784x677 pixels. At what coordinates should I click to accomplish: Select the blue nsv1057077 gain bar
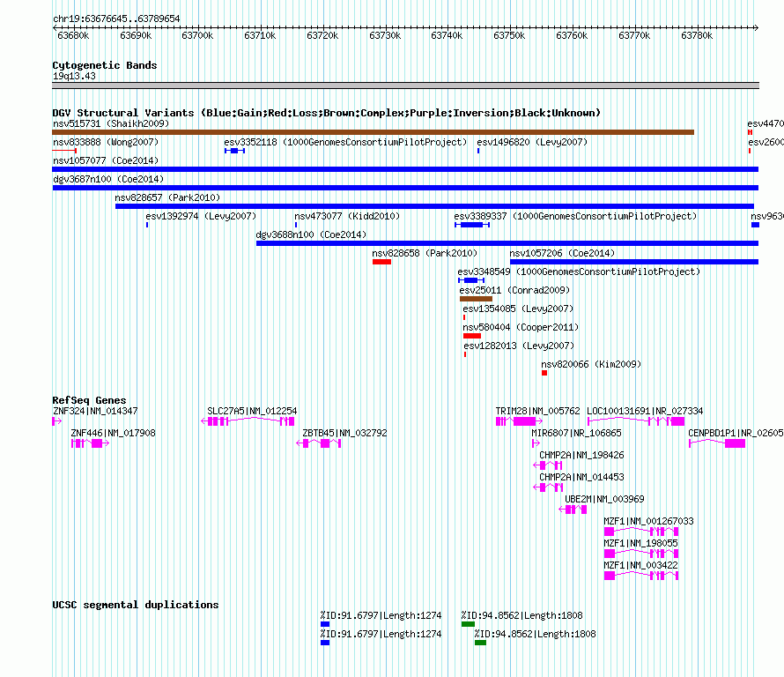coord(405,169)
